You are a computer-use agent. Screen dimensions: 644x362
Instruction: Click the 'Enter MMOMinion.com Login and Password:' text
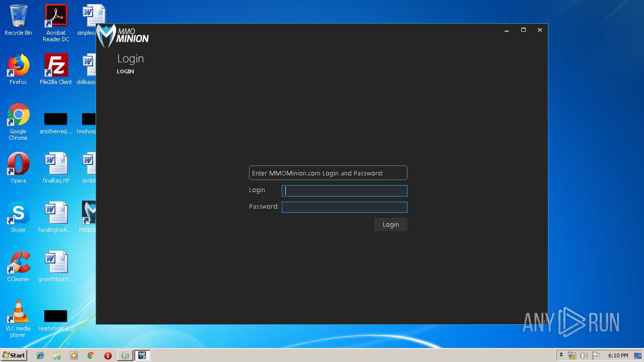(x=318, y=173)
